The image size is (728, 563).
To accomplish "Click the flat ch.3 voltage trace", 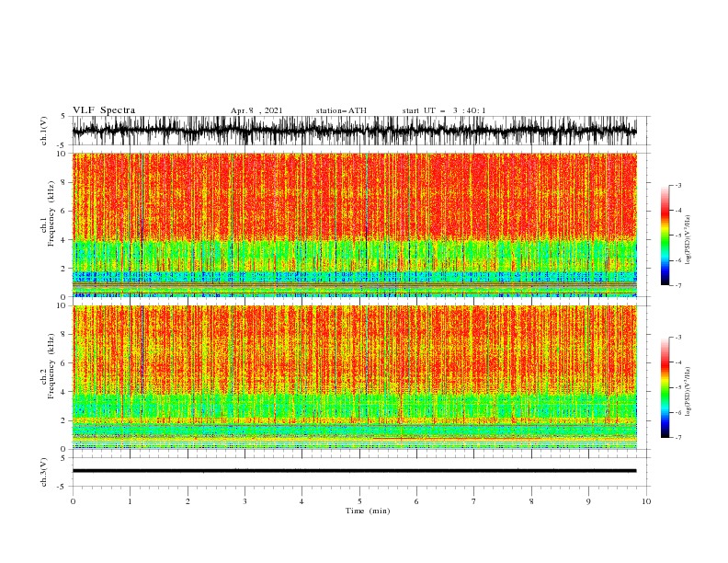I will (x=354, y=471).
